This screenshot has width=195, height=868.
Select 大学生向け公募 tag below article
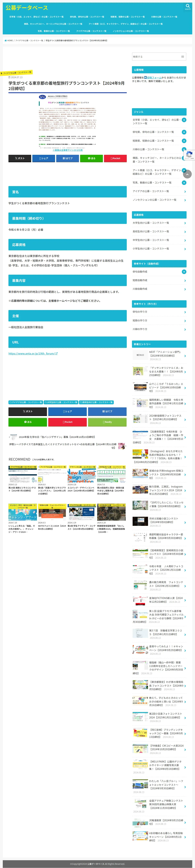pos(61,402)
